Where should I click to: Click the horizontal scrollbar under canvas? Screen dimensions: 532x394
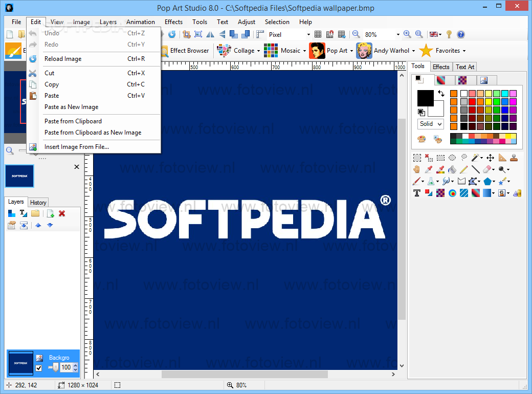[245, 374]
